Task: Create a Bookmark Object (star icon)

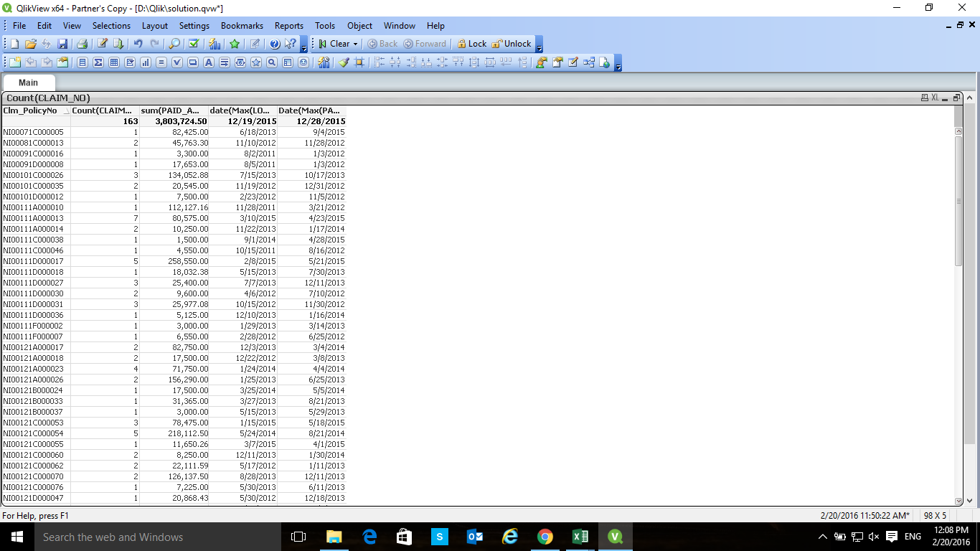Action: click(255, 62)
